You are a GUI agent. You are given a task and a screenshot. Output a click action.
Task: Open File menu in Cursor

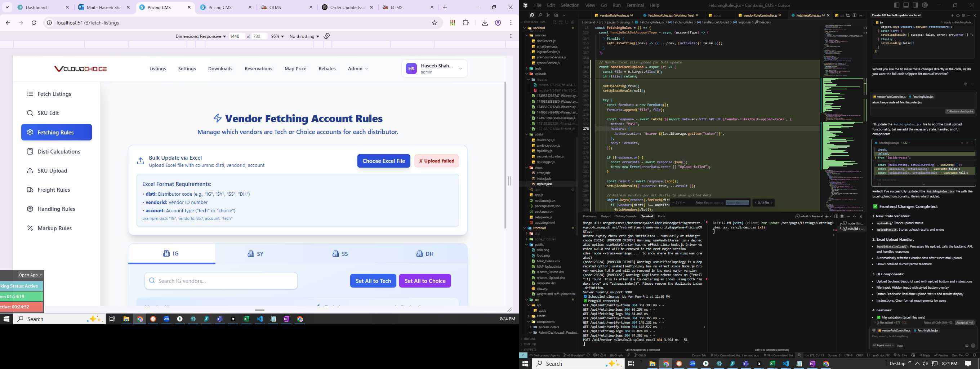coord(538,5)
